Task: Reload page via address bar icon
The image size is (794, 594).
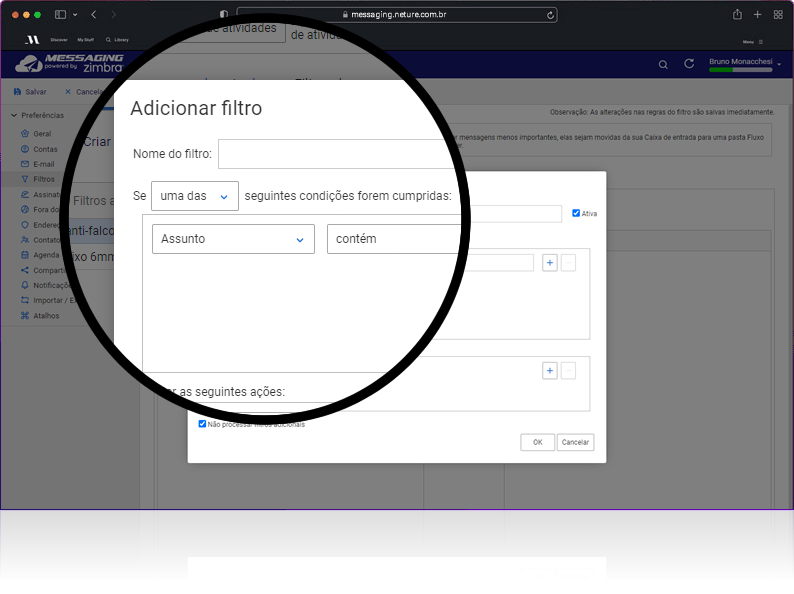Action: 550,15
